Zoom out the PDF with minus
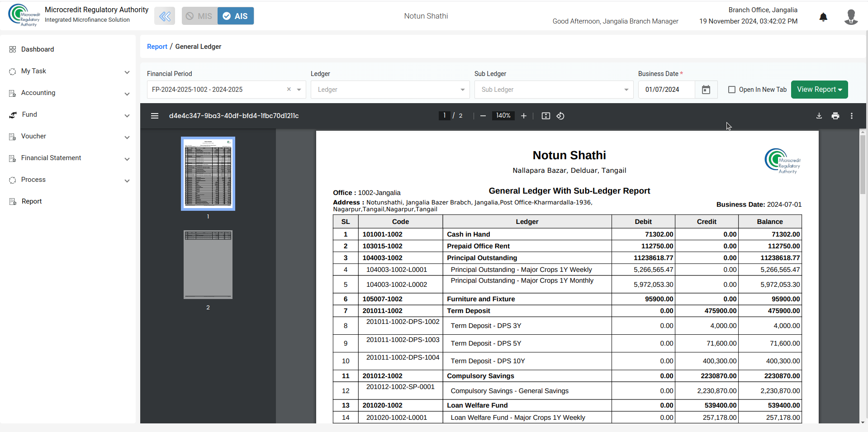 click(x=483, y=116)
